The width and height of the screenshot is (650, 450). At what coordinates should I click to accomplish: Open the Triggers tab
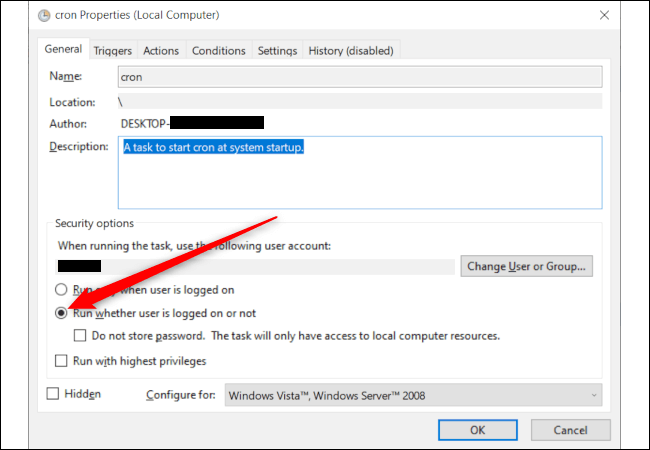(x=113, y=51)
